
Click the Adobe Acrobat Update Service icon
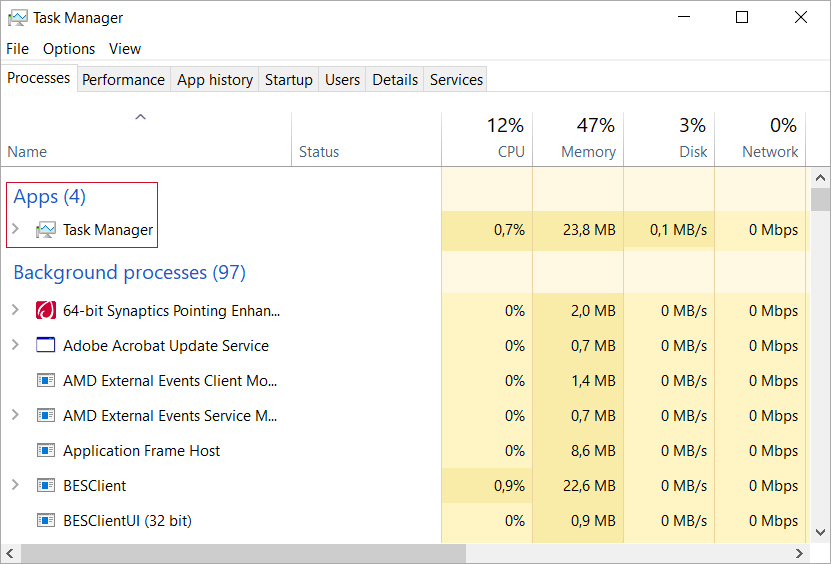tap(45, 346)
